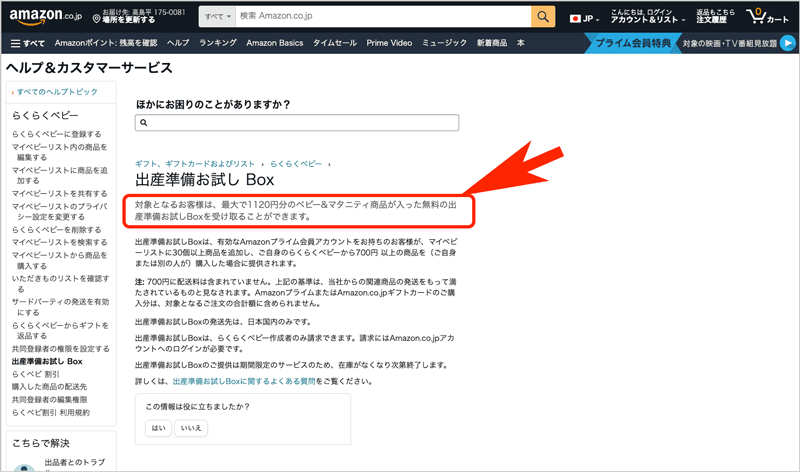The image size is (800, 472).
Task: Open らくらくベビーに登録する sidebar link
Action: pyautogui.click(x=57, y=134)
